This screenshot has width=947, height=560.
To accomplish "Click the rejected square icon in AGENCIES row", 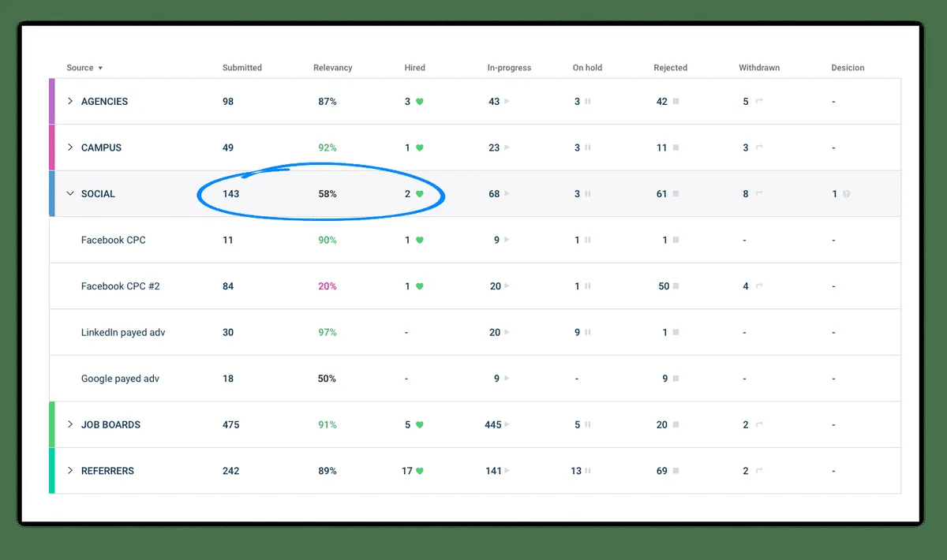I will tap(676, 102).
